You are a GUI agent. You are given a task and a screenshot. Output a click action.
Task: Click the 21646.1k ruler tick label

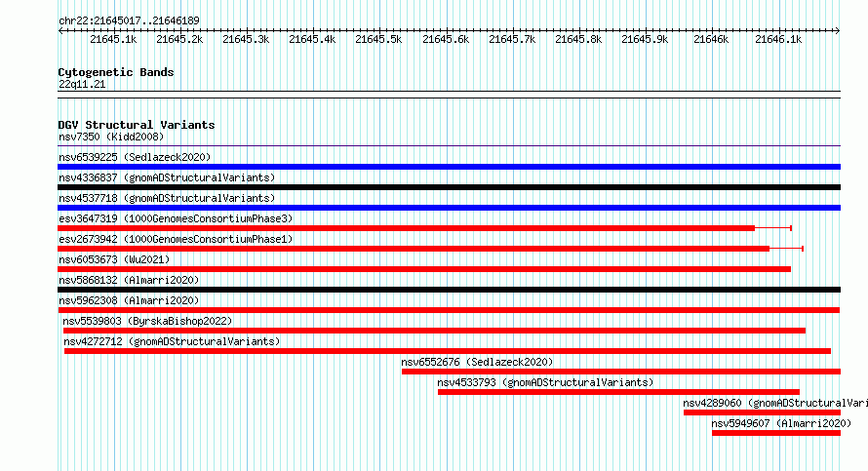tap(778, 39)
